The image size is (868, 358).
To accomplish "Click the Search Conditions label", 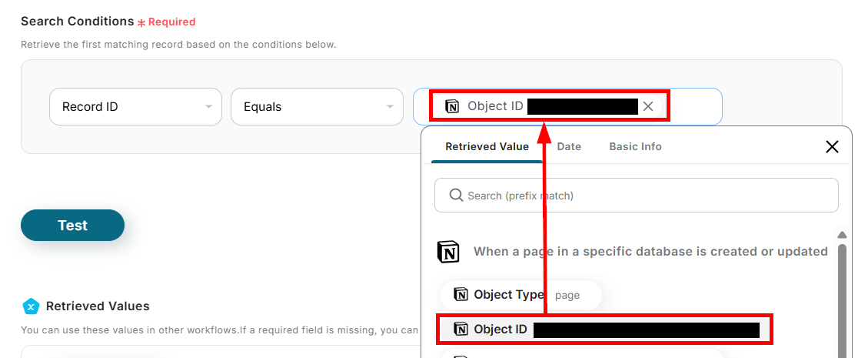I will 78,22.
